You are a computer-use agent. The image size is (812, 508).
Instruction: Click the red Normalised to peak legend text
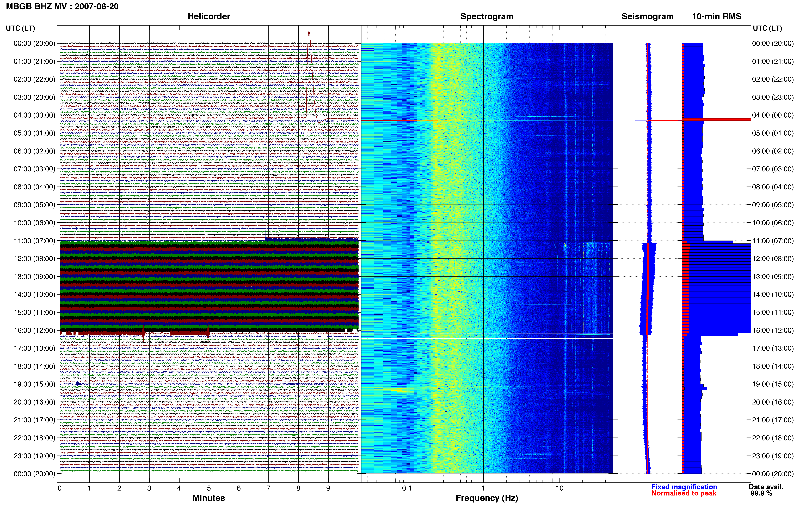pos(684,493)
